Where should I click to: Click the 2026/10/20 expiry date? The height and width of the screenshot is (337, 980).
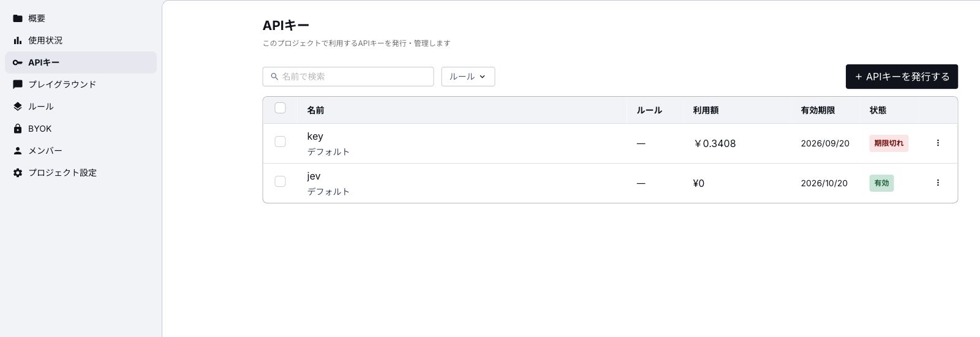tap(824, 183)
